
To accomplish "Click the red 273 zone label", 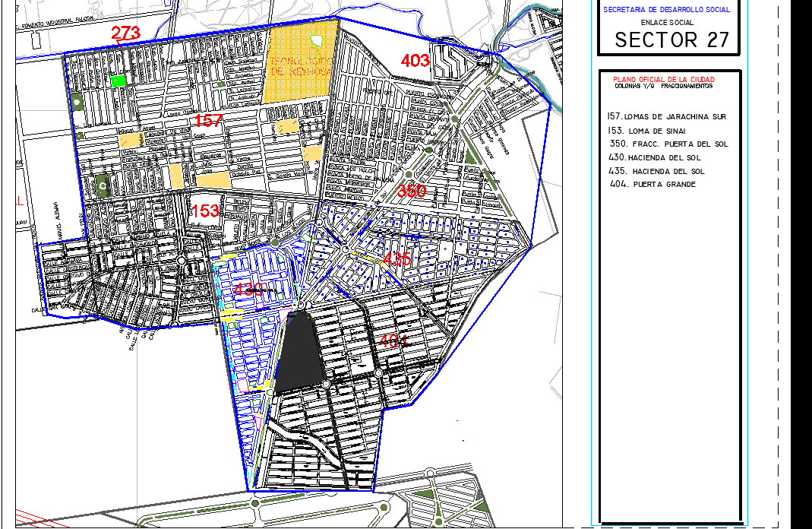I will tap(126, 33).
